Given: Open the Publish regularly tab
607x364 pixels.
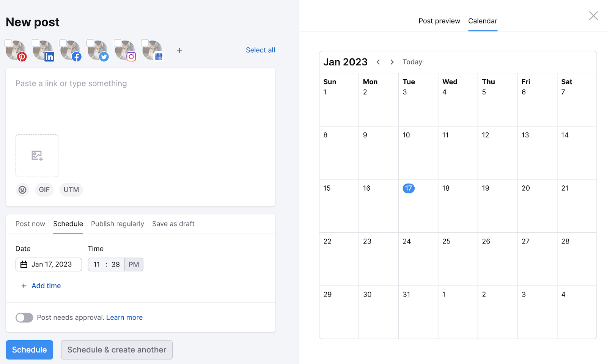Looking at the screenshot, I should [117, 224].
